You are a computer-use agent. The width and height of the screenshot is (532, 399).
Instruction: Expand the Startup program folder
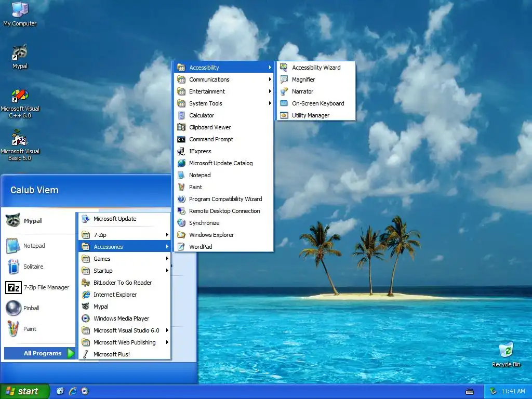(125, 271)
